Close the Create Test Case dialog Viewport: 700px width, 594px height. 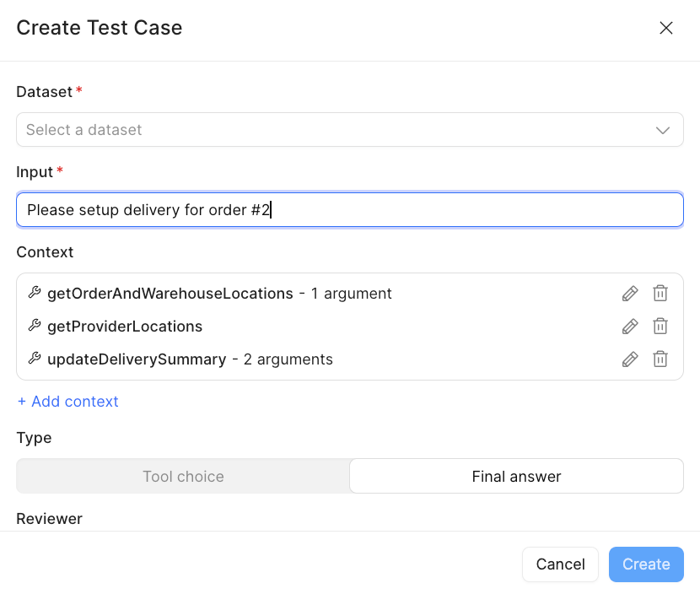666,28
